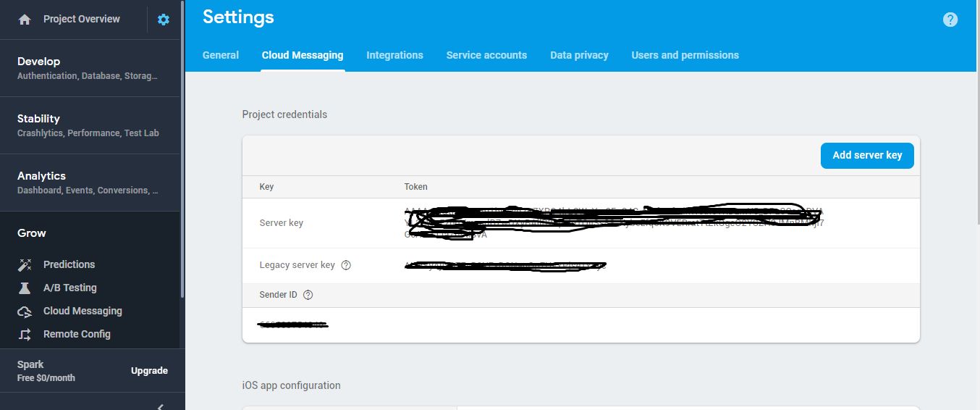Screen dimensions: 980x410
Task: Collapse the sidebar with the chevron
Action: coord(161,406)
